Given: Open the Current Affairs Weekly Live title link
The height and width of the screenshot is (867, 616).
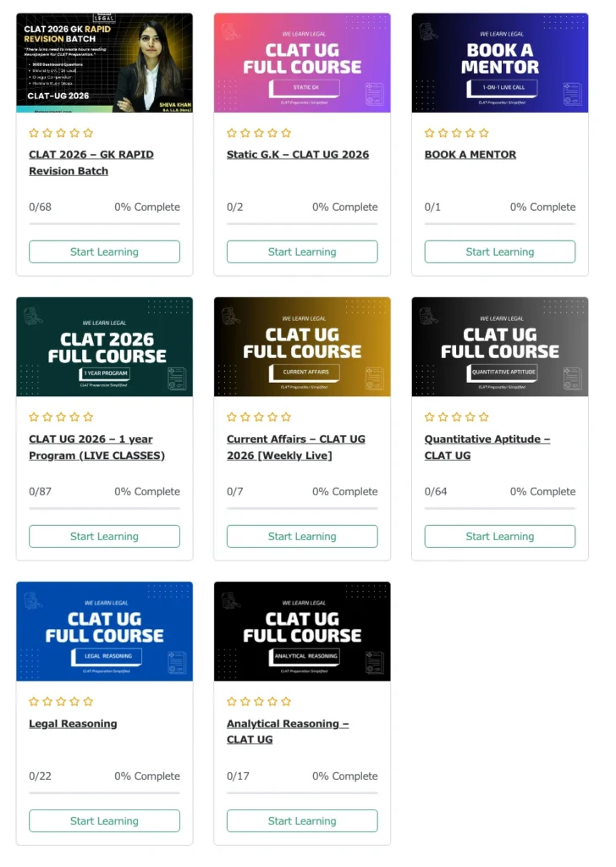Looking at the screenshot, I should tap(296, 447).
